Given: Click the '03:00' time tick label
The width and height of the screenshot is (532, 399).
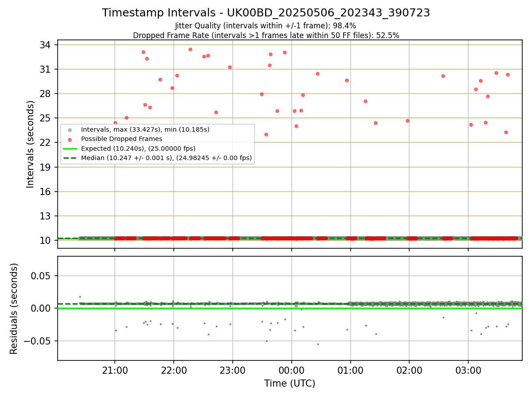Looking at the screenshot, I should [x=468, y=370].
